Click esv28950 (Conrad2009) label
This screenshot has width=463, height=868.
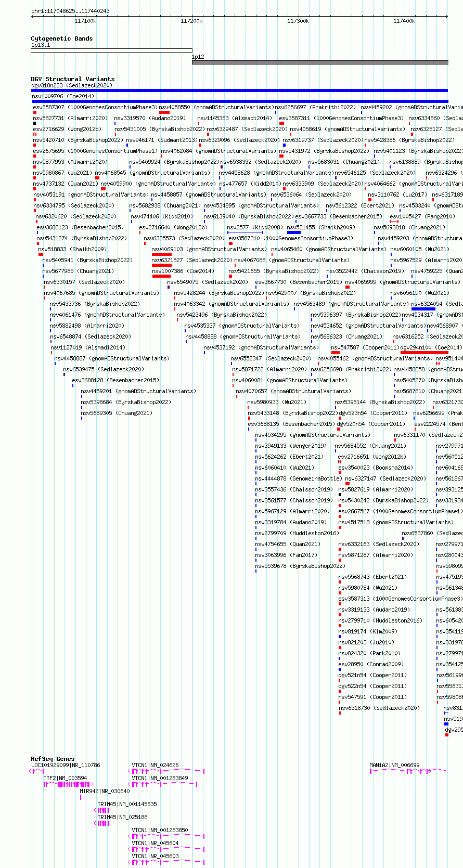[371, 664]
